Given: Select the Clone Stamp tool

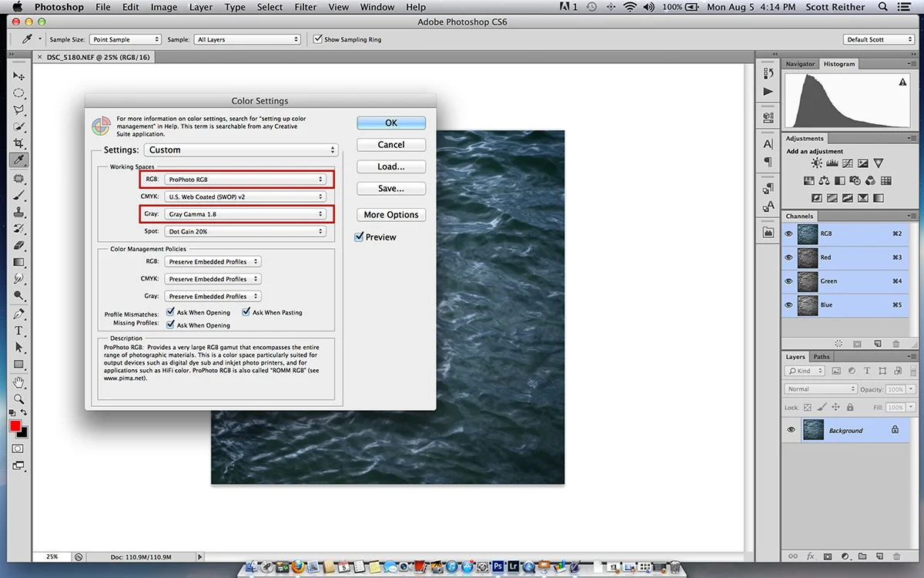Looking at the screenshot, I should tap(19, 212).
